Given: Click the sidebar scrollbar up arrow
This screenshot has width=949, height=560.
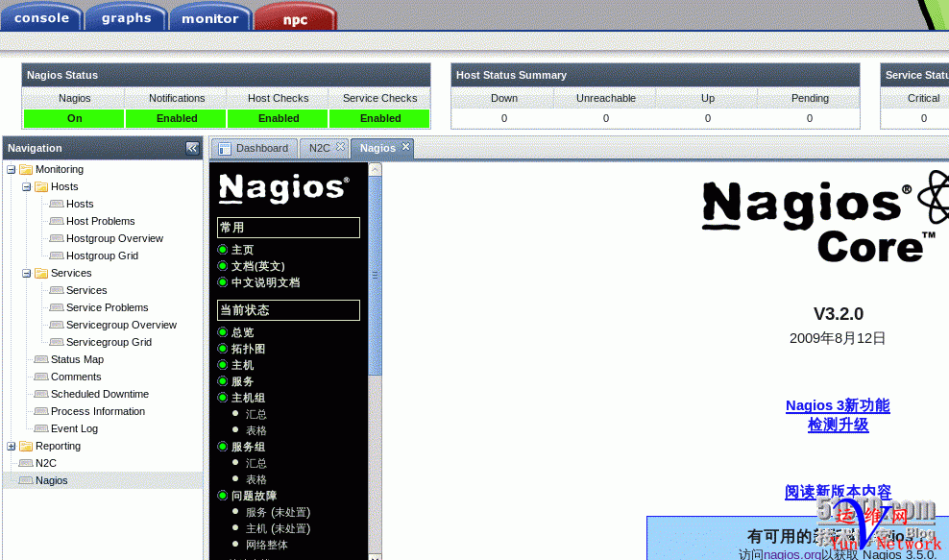Looking at the screenshot, I should (376, 169).
